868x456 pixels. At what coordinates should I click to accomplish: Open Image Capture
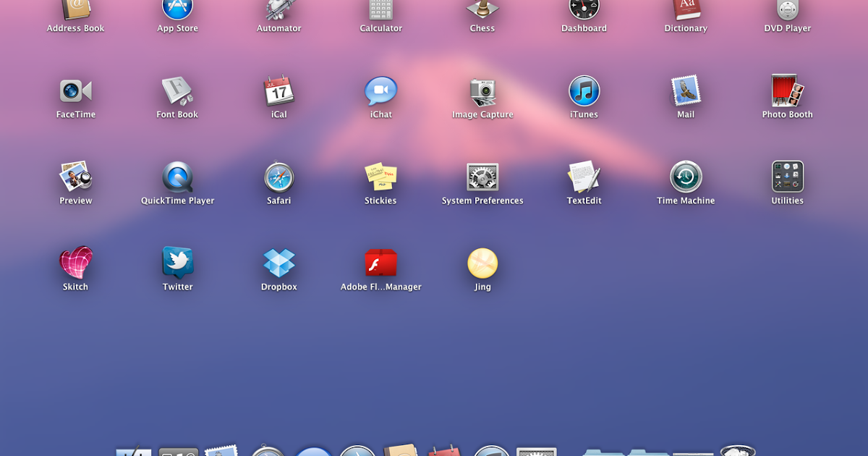click(x=482, y=91)
